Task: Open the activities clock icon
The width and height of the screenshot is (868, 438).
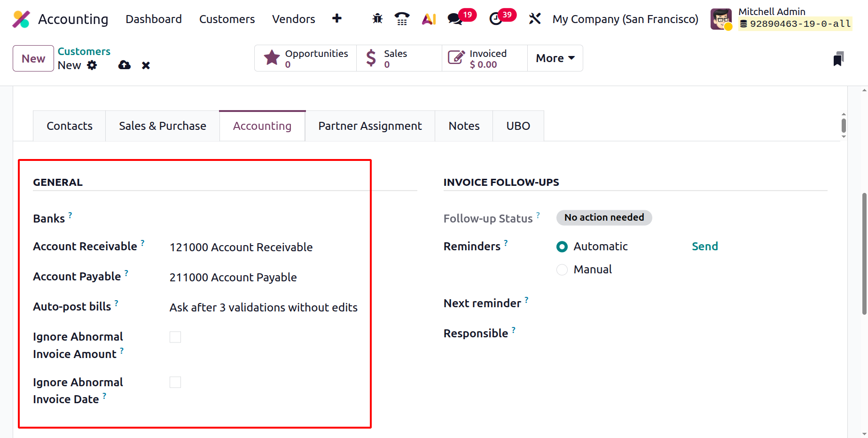Action: pos(495,19)
